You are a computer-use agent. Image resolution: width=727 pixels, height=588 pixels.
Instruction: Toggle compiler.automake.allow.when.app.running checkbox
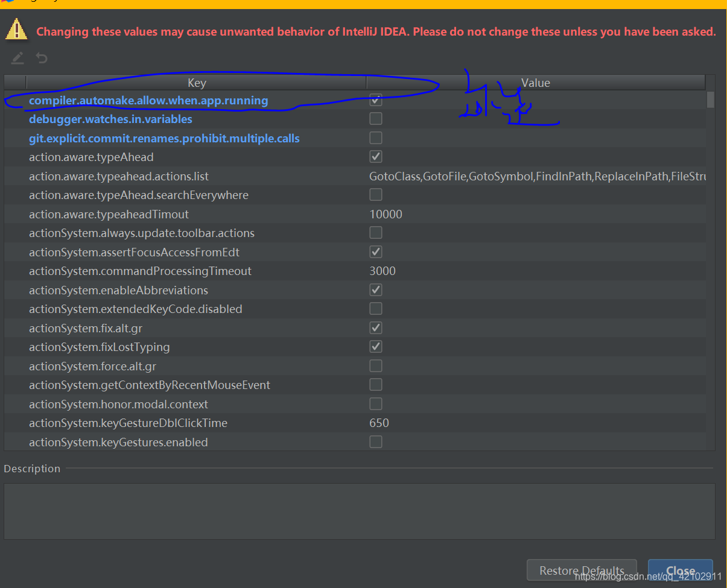pos(375,100)
